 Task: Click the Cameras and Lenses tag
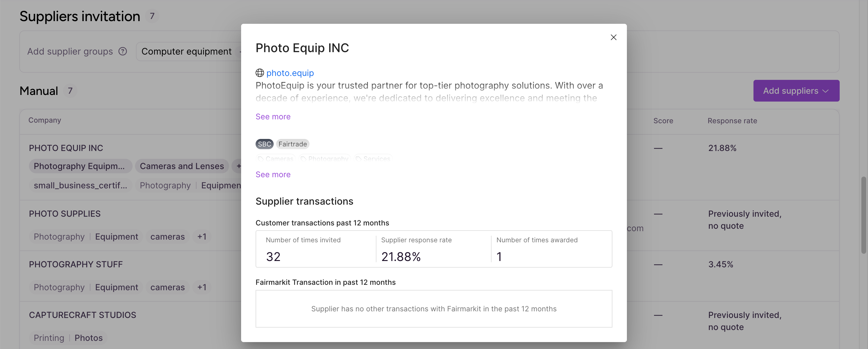182,166
